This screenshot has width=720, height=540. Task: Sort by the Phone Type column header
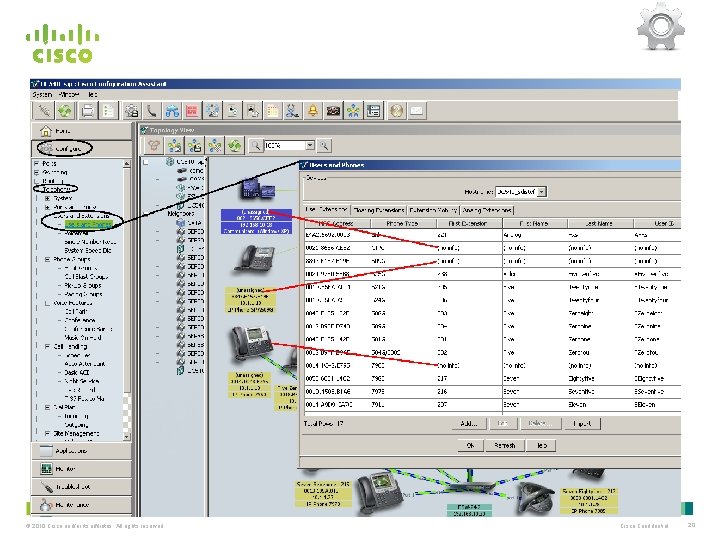point(403,224)
